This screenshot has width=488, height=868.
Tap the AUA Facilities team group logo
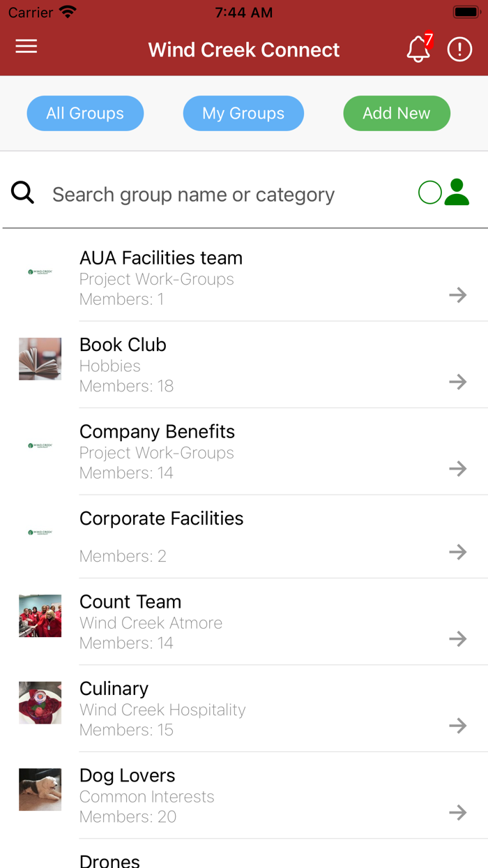click(40, 271)
